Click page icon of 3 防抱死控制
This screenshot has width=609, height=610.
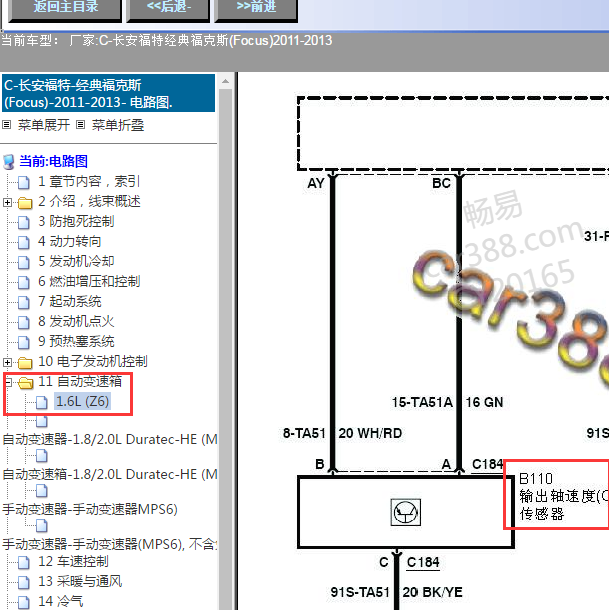24,222
